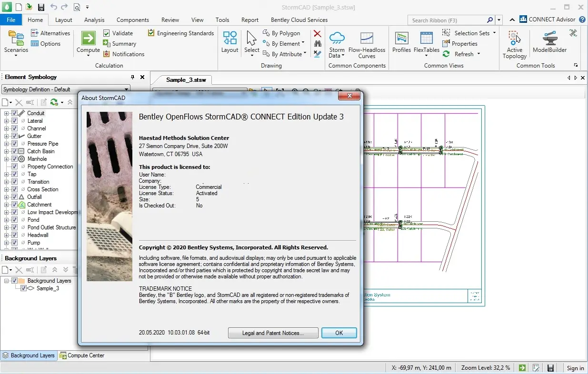Open the Refresh dropdown arrow

[478, 54]
